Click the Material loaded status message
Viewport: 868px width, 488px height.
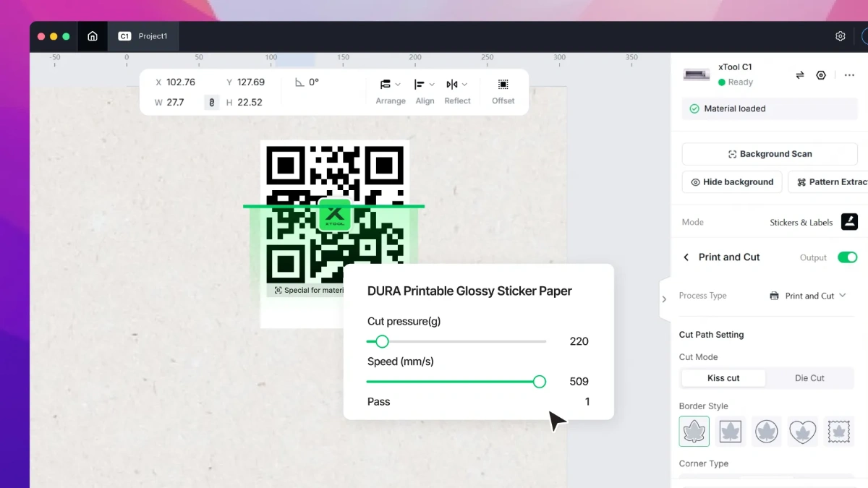tap(770, 108)
